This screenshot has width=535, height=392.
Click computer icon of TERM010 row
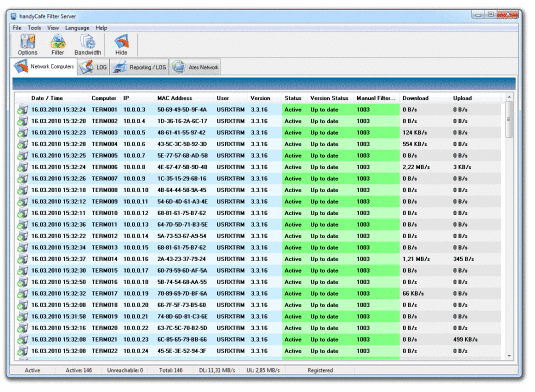(23, 213)
